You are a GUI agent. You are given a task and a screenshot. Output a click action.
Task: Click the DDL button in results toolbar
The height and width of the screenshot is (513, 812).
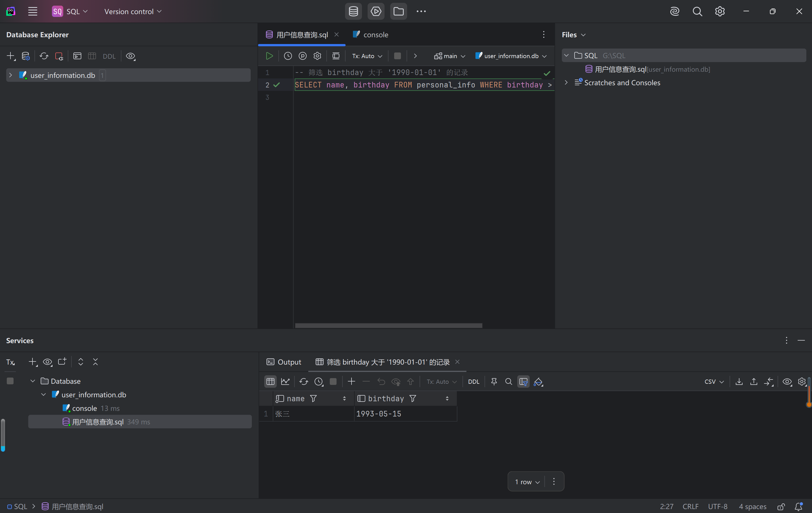click(x=473, y=382)
